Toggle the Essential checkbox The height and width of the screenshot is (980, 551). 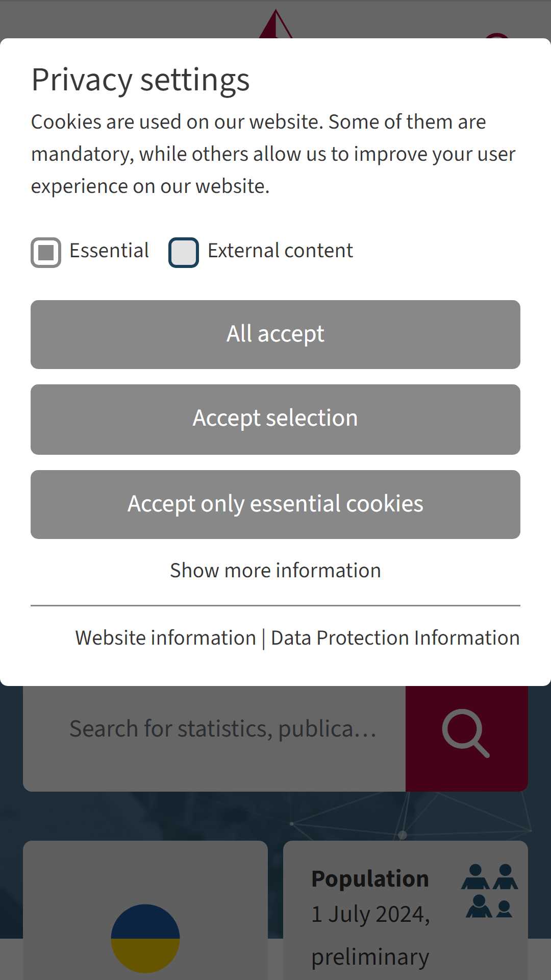click(46, 253)
